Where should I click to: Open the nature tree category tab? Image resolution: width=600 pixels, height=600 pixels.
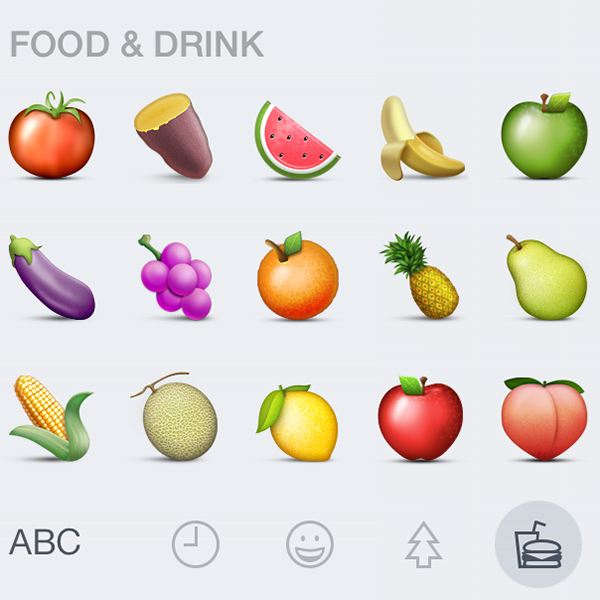(424, 544)
